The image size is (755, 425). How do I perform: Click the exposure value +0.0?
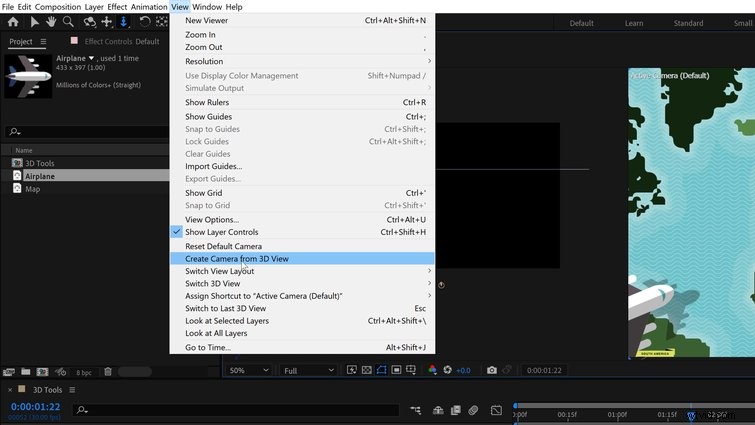coord(463,371)
